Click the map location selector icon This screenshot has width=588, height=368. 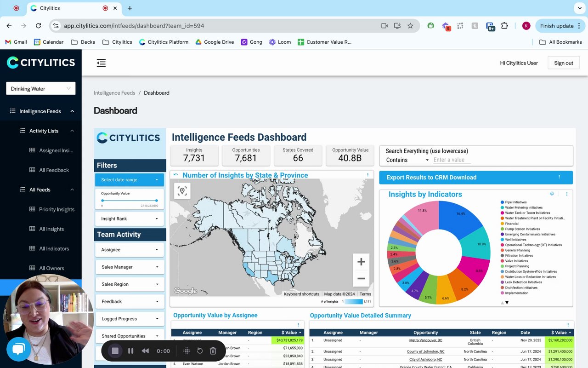pyautogui.click(x=182, y=191)
